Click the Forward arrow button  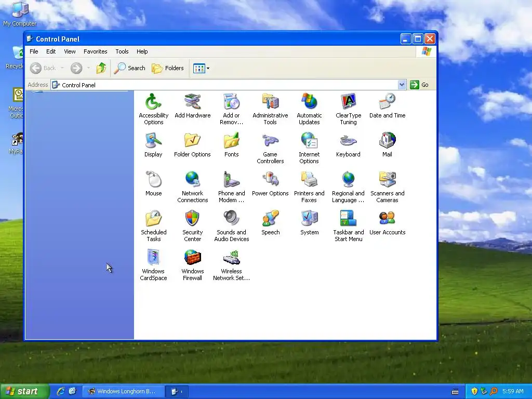click(x=76, y=68)
